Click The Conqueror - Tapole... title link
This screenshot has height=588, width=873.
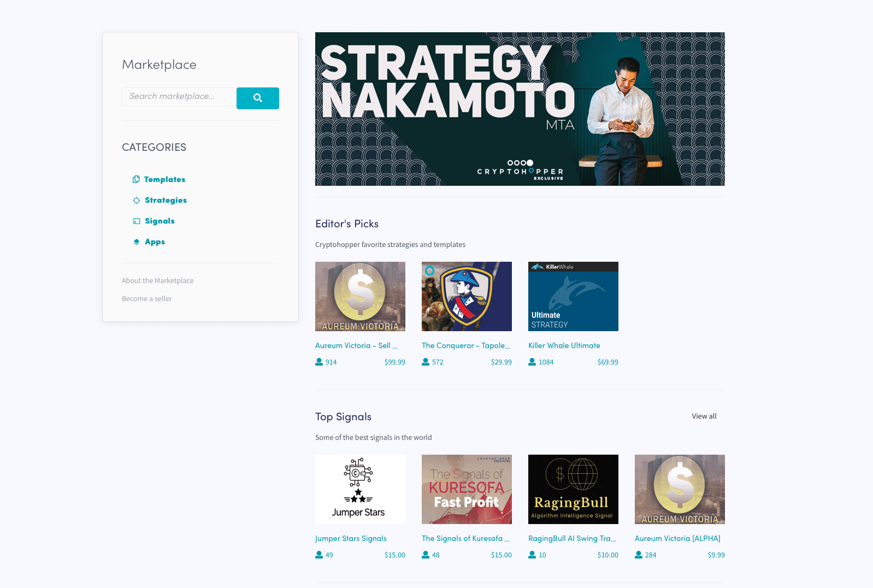point(466,345)
